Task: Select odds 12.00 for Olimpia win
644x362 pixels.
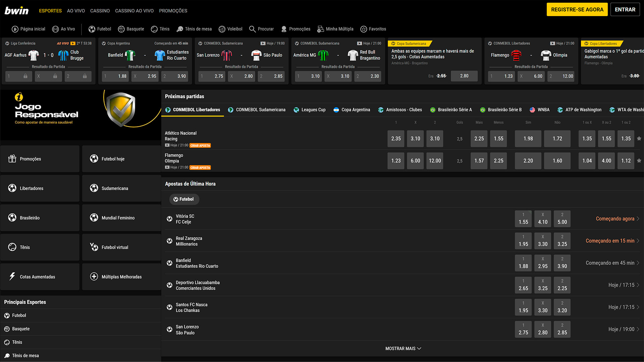Action: [435, 161]
